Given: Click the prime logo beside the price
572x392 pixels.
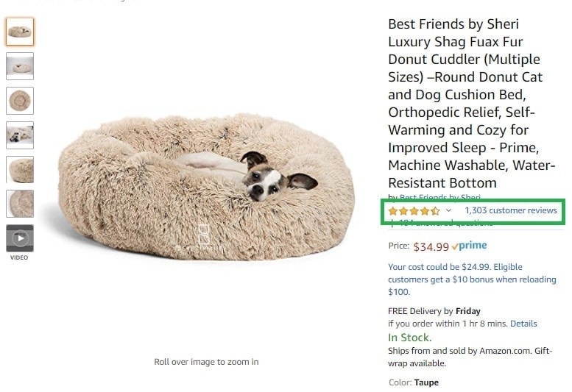Looking at the screenshot, I should point(469,246).
